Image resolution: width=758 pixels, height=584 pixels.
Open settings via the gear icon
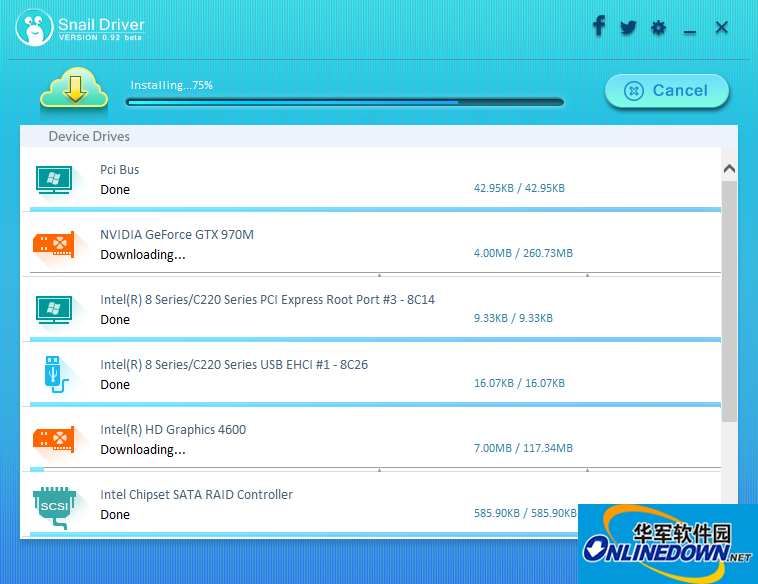658,28
